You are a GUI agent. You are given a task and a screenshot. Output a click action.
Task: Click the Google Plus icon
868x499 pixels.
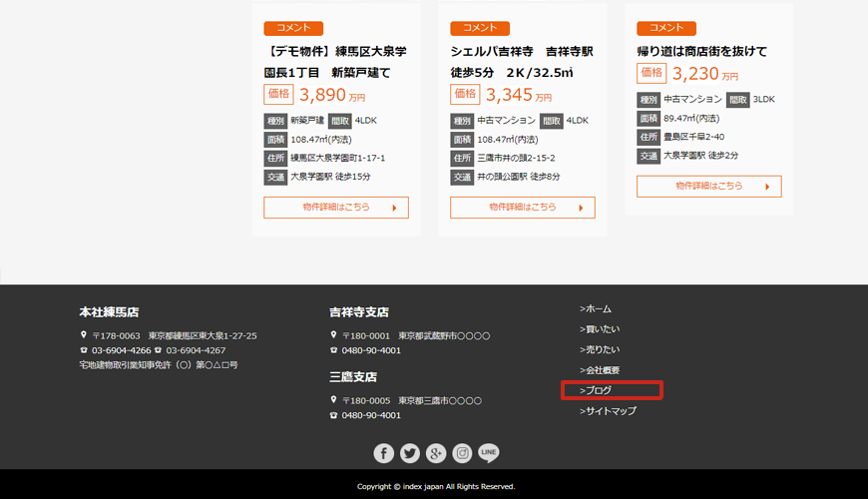(x=436, y=454)
